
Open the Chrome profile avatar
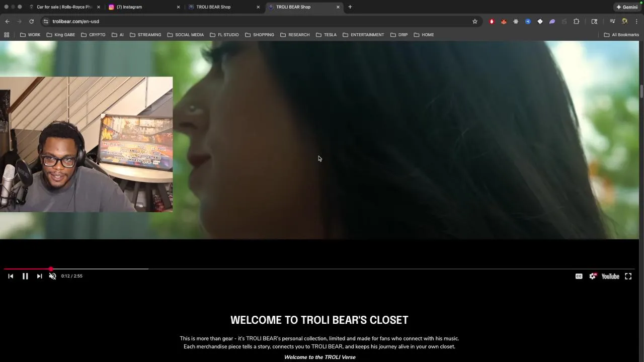click(x=624, y=21)
